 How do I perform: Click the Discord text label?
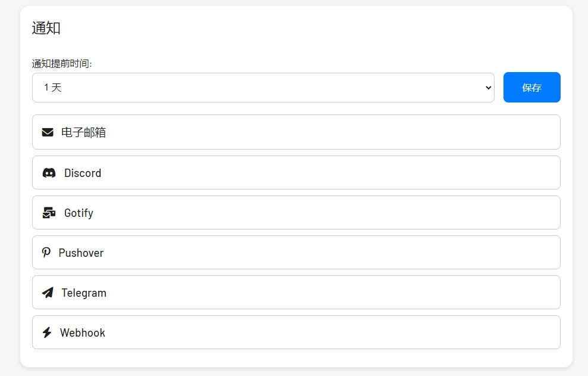point(83,173)
